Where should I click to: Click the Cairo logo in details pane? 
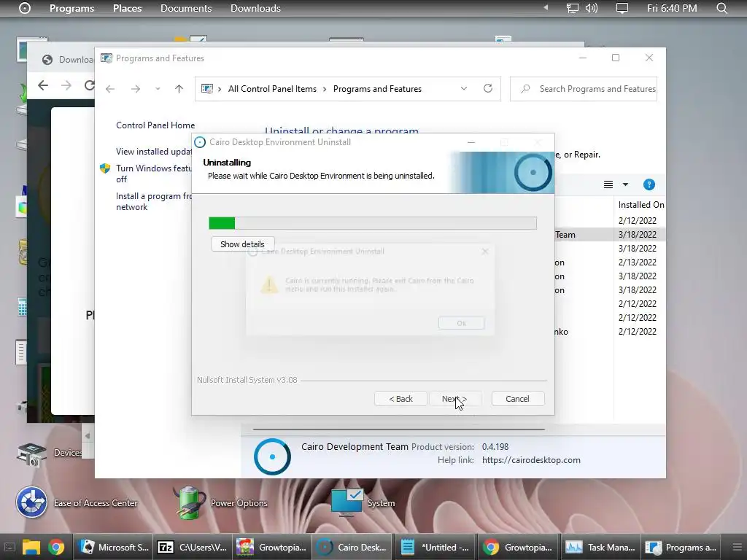click(272, 456)
